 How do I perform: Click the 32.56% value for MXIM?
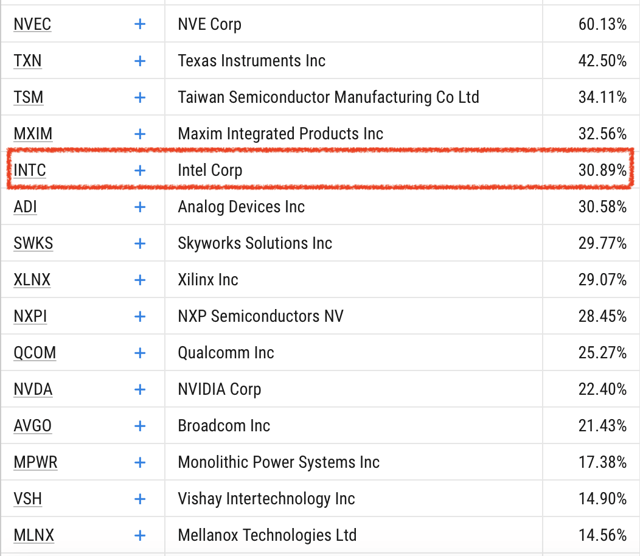602,134
